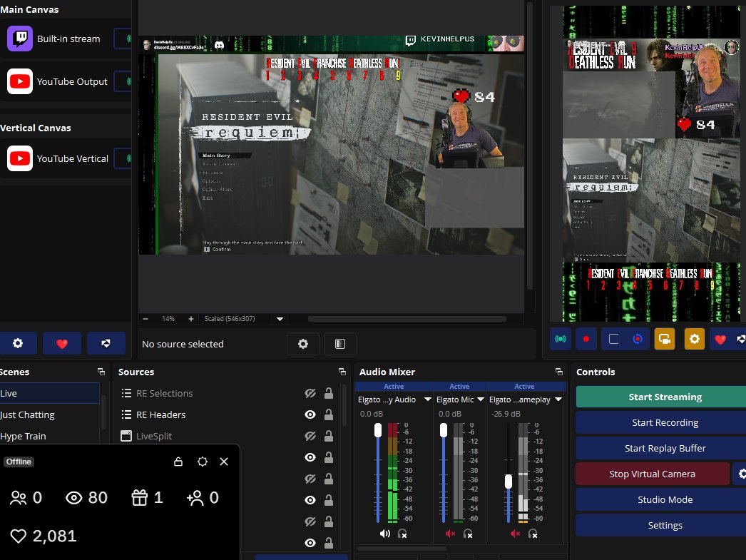Toggle the vertical canvas orange virtual camera icon
The height and width of the screenshot is (560, 746).
click(665, 340)
